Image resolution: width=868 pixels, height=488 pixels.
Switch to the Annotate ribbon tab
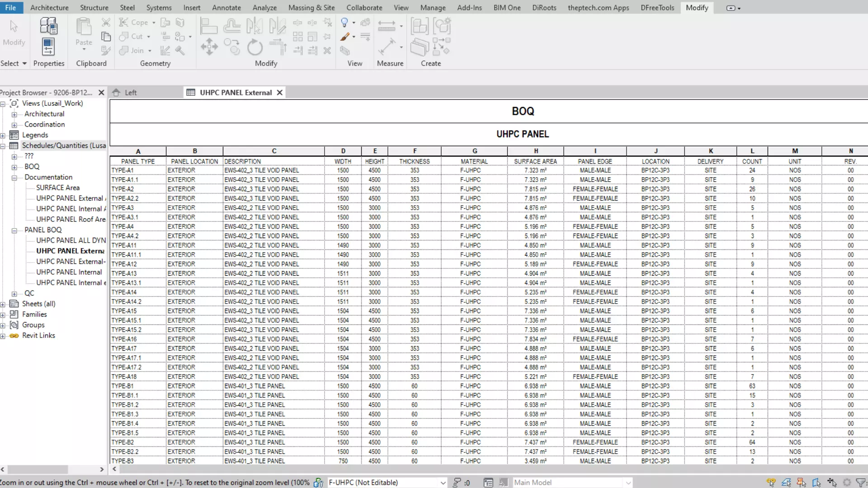(x=226, y=7)
